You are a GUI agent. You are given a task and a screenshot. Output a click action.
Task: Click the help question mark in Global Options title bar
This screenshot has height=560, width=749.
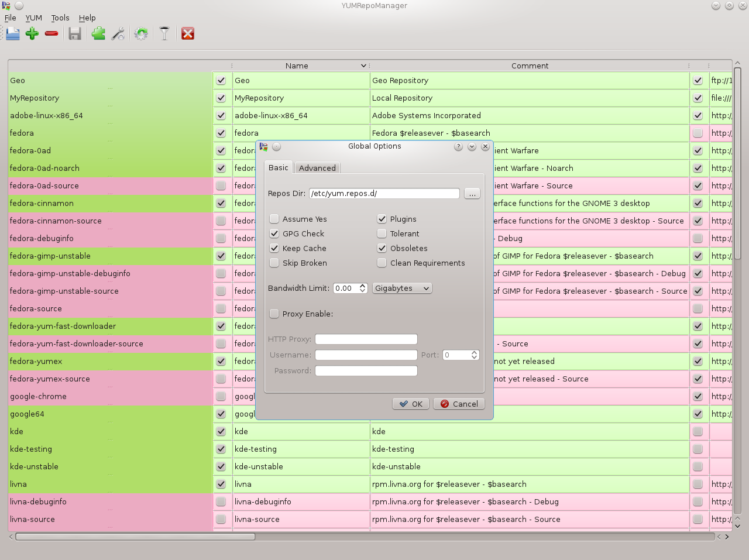pos(458,146)
